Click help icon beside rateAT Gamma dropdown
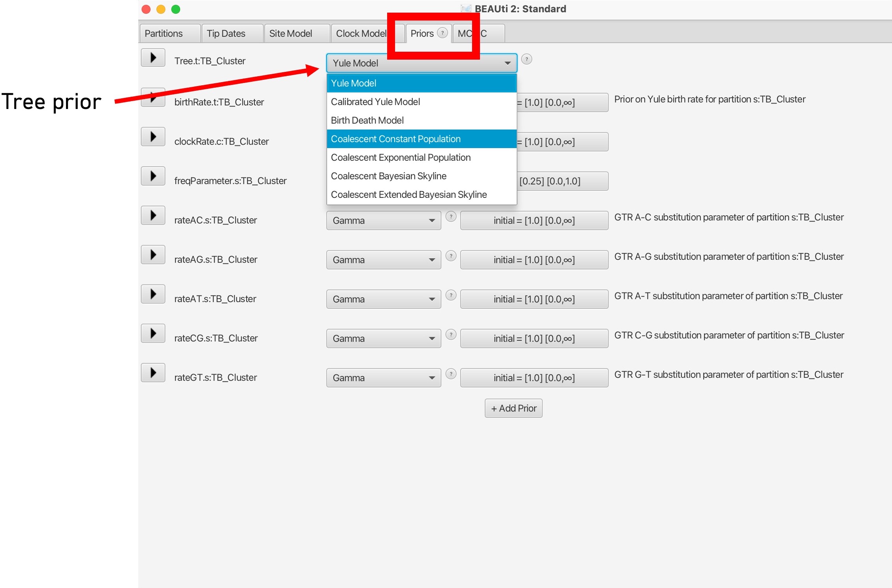 click(x=451, y=295)
